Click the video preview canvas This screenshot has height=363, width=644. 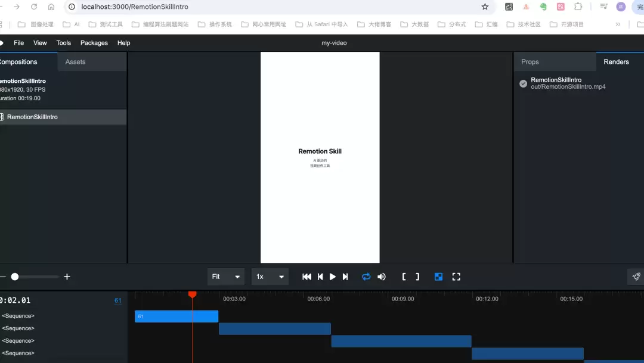tap(320, 157)
